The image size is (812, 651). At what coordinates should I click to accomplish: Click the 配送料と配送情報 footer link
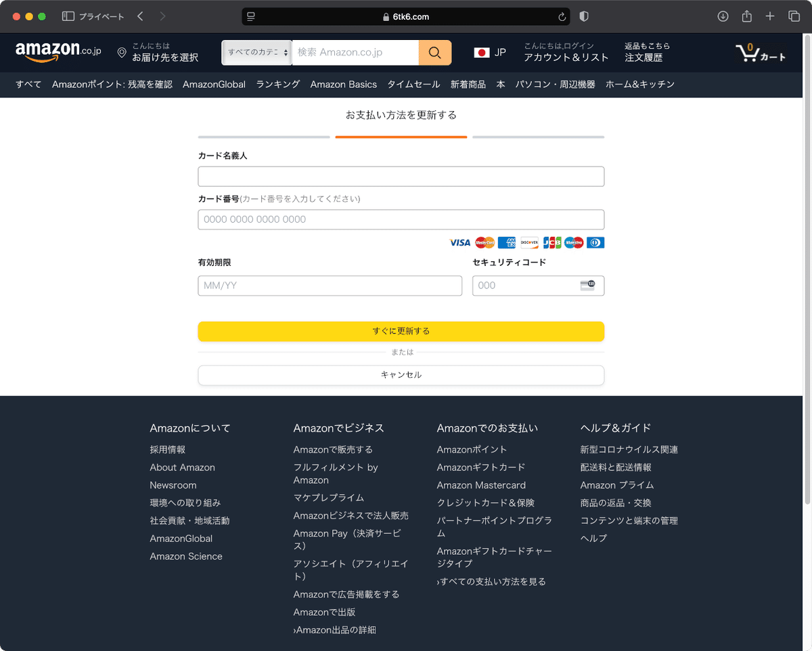[616, 468]
